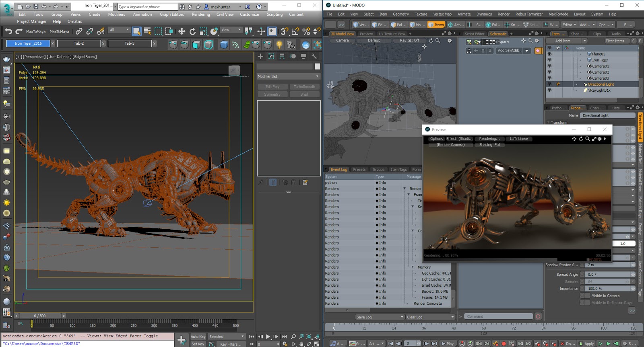Viewport: 644px width, 347px height.
Task: Click the Auto Key button
Action: [198, 337]
